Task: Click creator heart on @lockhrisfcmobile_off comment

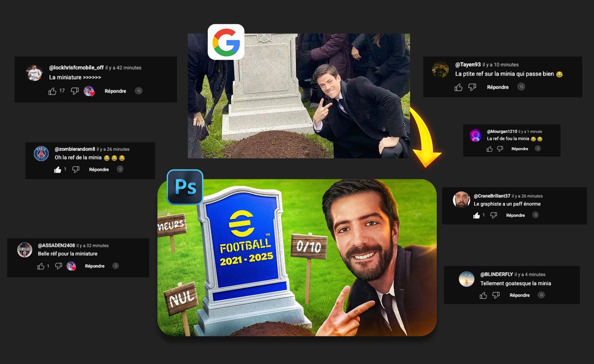Action: click(89, 91)
